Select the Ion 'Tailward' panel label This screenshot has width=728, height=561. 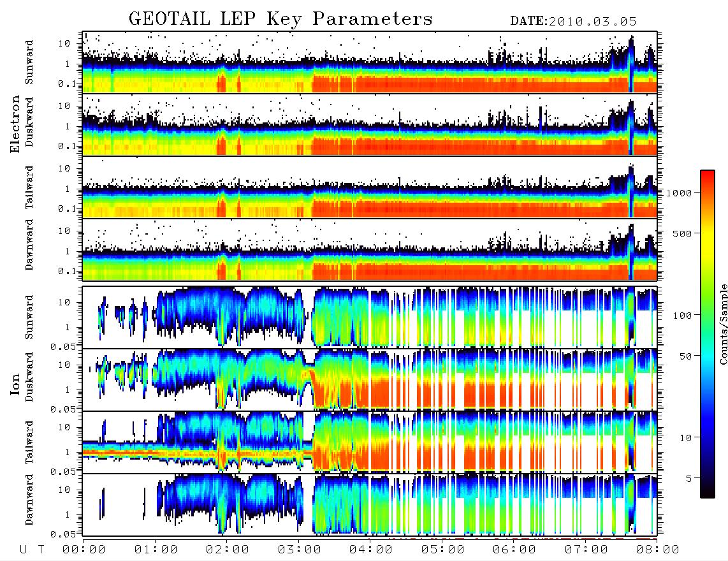coord(29,442)
